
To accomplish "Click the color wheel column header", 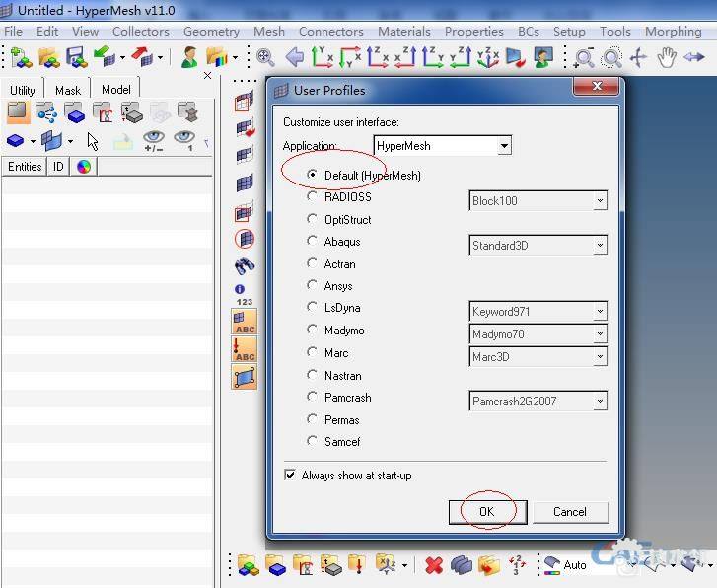I will click(x=83, y=167).
